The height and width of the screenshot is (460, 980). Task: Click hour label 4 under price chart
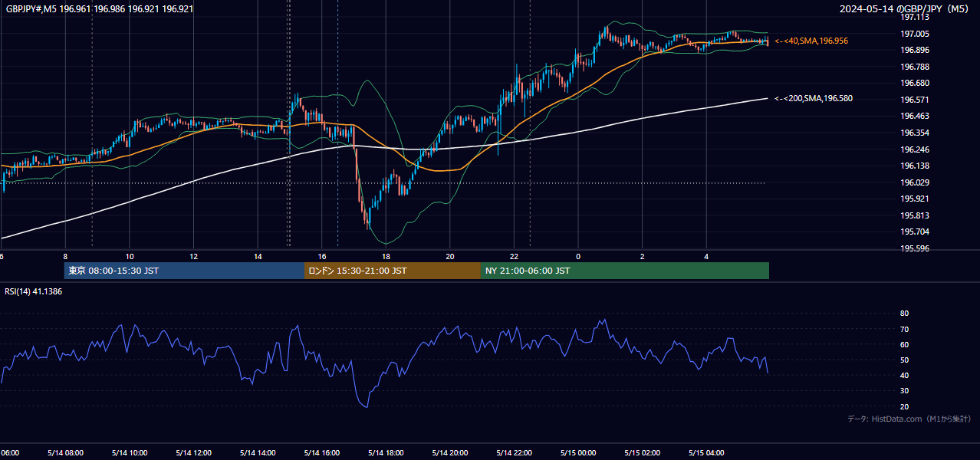click(706, 256)
